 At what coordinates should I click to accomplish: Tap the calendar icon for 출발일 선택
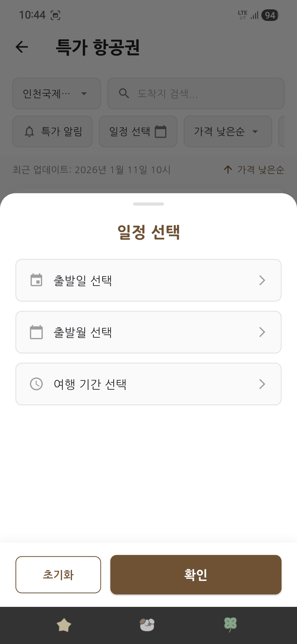point(36,280)
